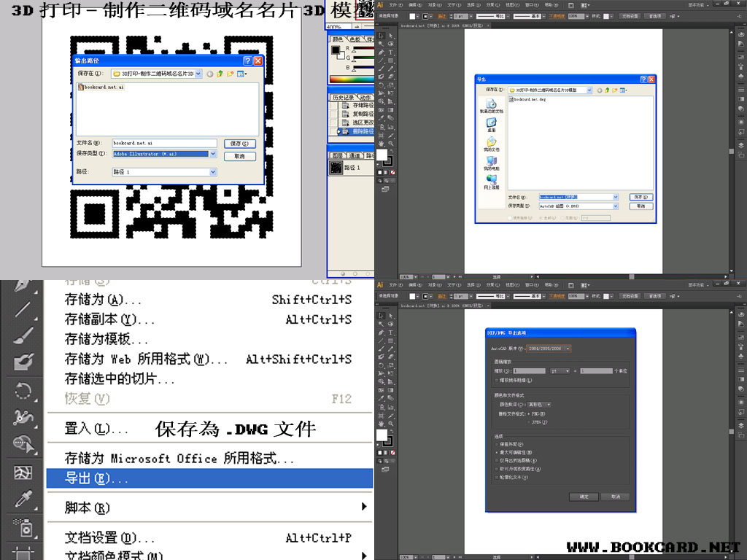Open the 路径 dropdown in the 输出路径 dialog
The width and height of the screenshot is (747, 560).
(213, 172)
